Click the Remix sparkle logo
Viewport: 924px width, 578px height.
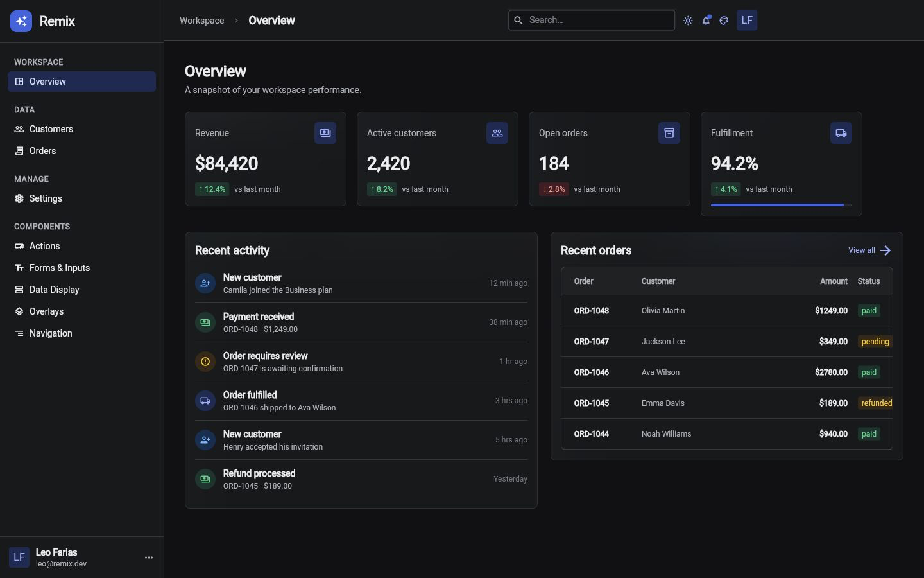[x=21, y=21]
